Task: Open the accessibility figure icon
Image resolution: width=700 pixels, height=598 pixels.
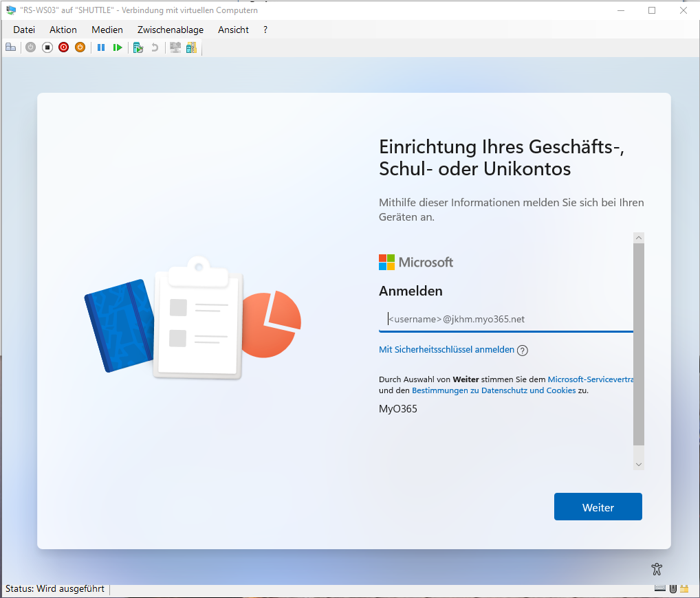Action: [x=656, y=569]
